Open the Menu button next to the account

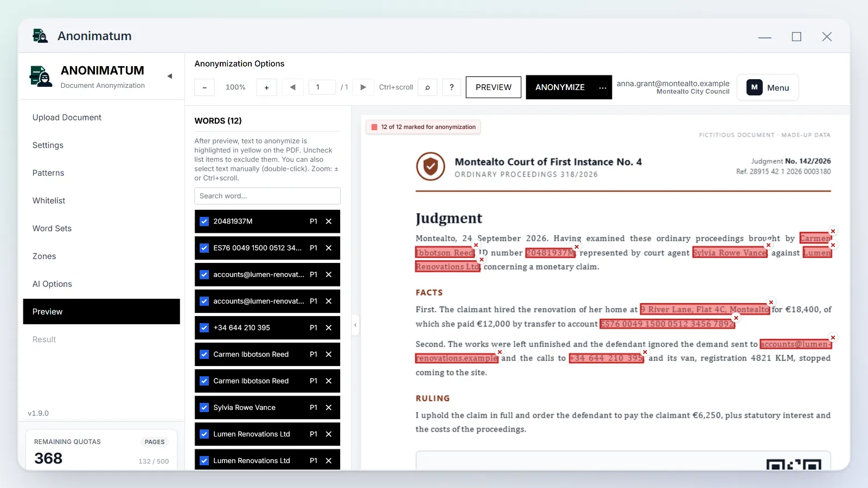point(768,87)
